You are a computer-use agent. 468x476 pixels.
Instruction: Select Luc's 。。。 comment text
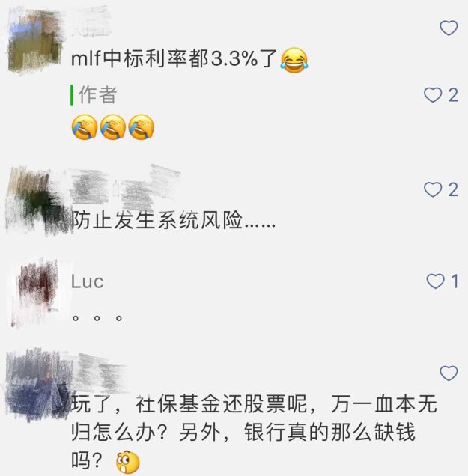[97, 318]
